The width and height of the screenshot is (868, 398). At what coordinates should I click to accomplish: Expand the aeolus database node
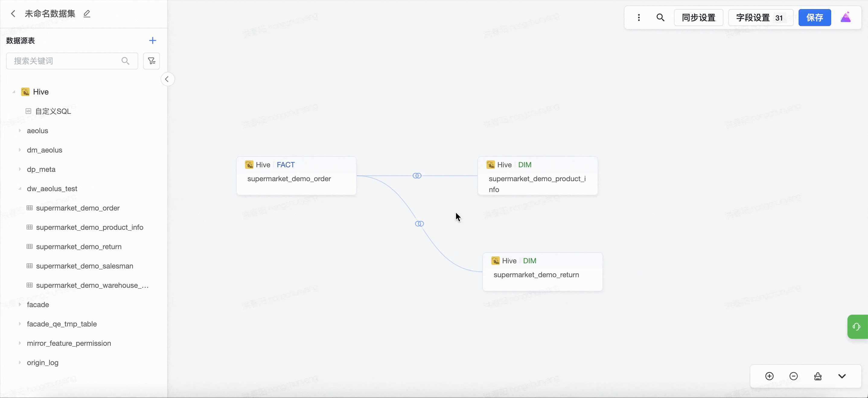[x=20, y=130]
